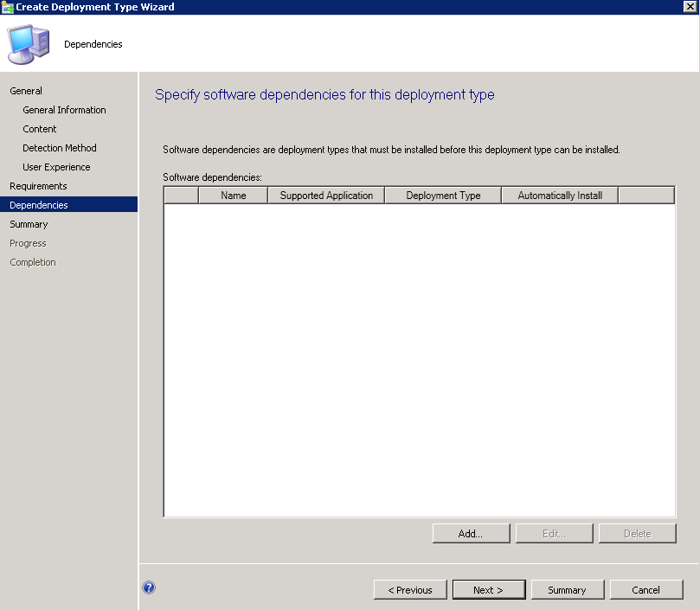Select the Content page in the sidebar
Image resolution: width=700 pixels, height=610 pixels.
(39, 129)
